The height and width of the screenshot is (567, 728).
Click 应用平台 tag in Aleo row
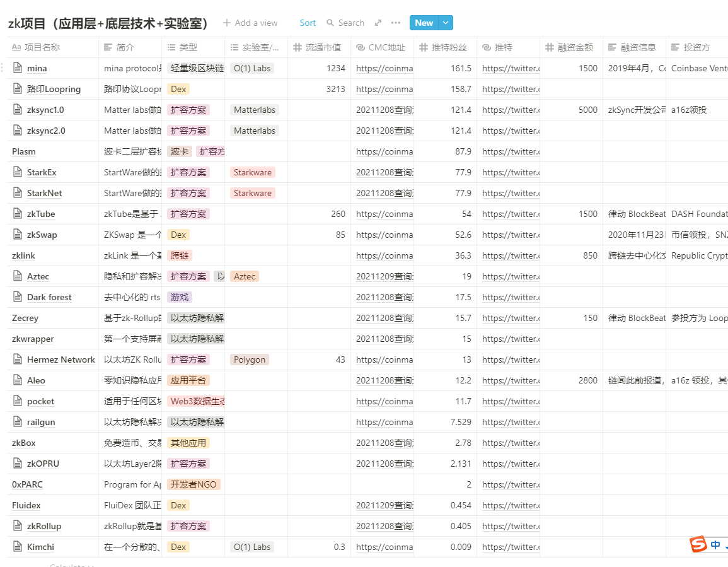click(188, 381)
